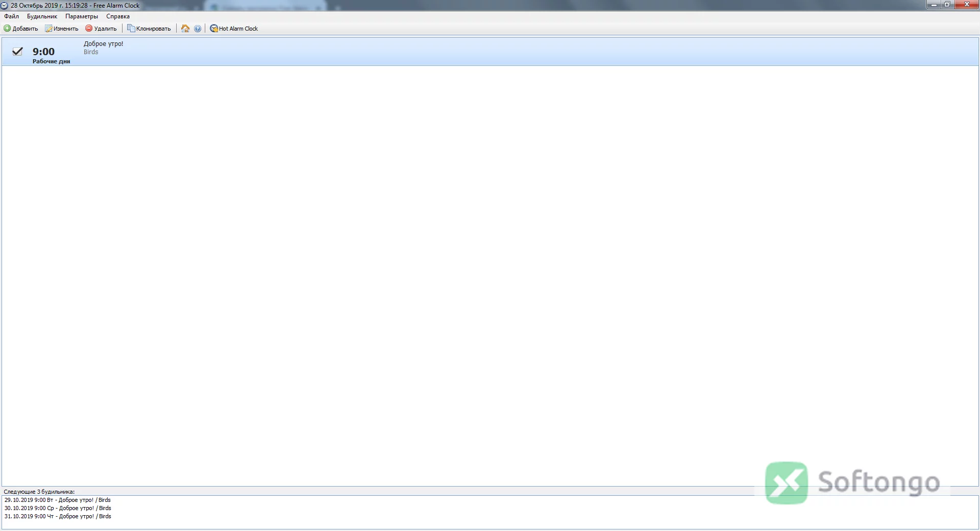Click the Рабочие дни schedule label
Image resolution: width=980 pixels, height=531 pixels.
point(51,61)
